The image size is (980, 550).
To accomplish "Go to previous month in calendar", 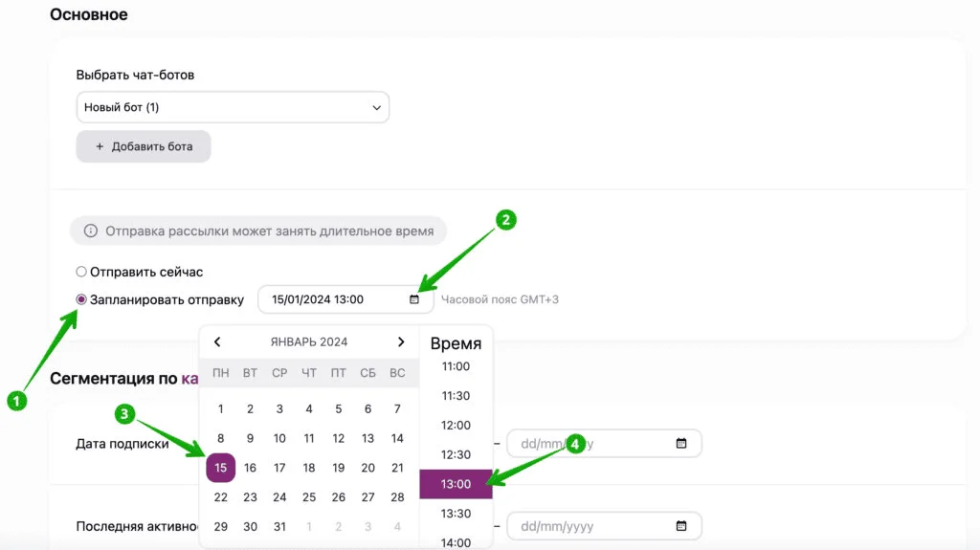I will 217,341.
